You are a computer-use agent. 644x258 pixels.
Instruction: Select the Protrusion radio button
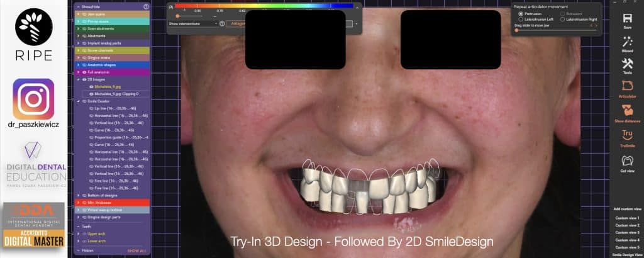520,13
